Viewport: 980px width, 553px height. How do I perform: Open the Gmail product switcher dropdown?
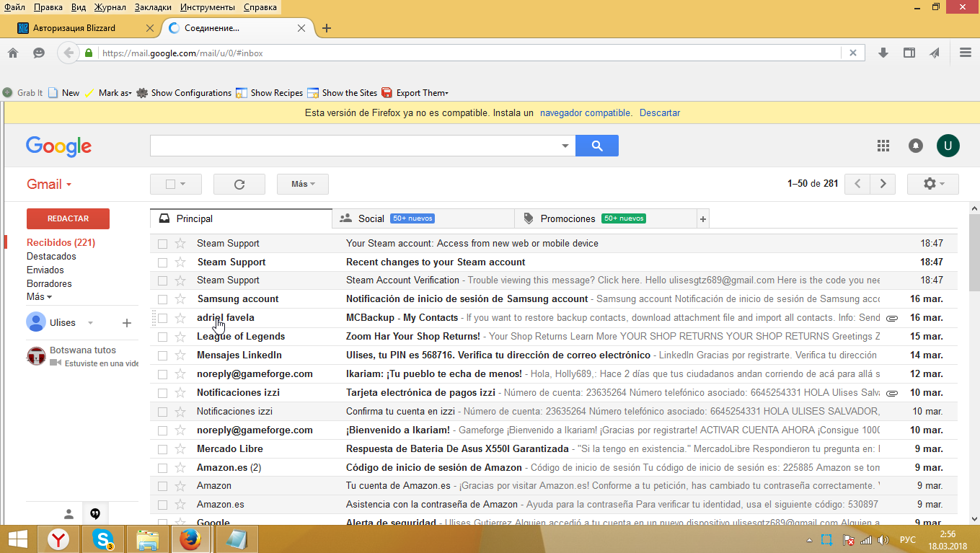pos(49,185)
